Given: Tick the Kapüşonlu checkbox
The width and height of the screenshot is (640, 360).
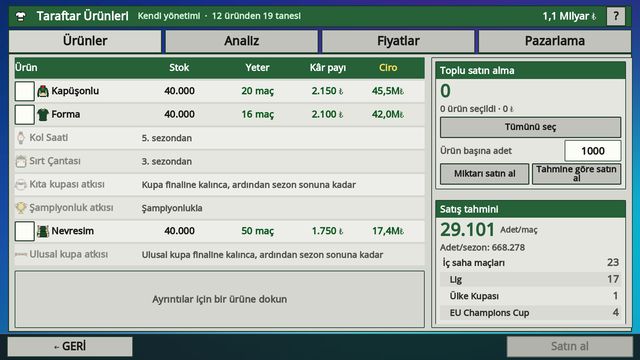Looking at the screenshot, I should tap(24, 91).
